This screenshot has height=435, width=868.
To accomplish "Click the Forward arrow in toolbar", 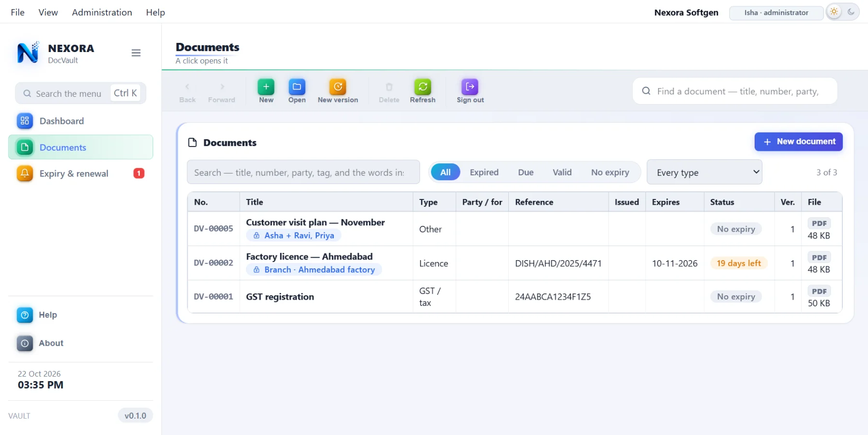I will pos(222,87).
